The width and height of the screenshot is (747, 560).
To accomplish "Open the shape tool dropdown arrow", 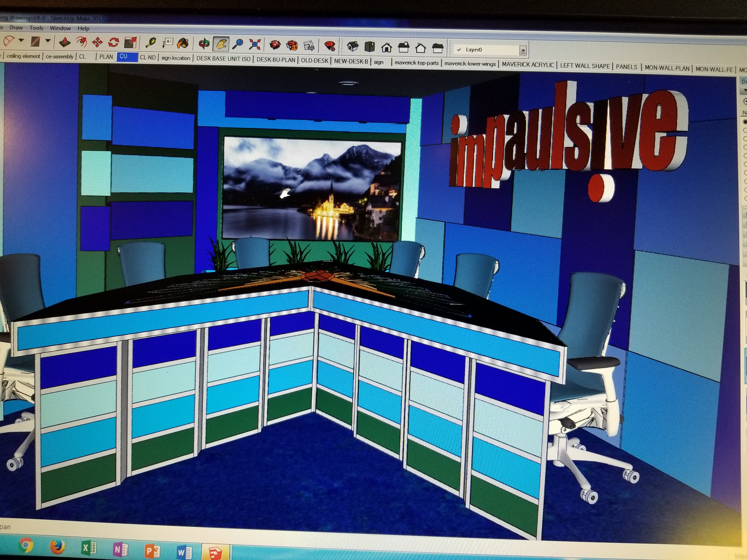I will coord(48,41).
